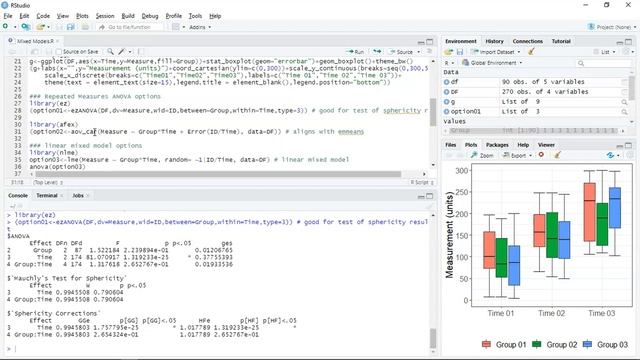Click the Group 02 green legend swatch
The image size is (640, 360).
537,344
